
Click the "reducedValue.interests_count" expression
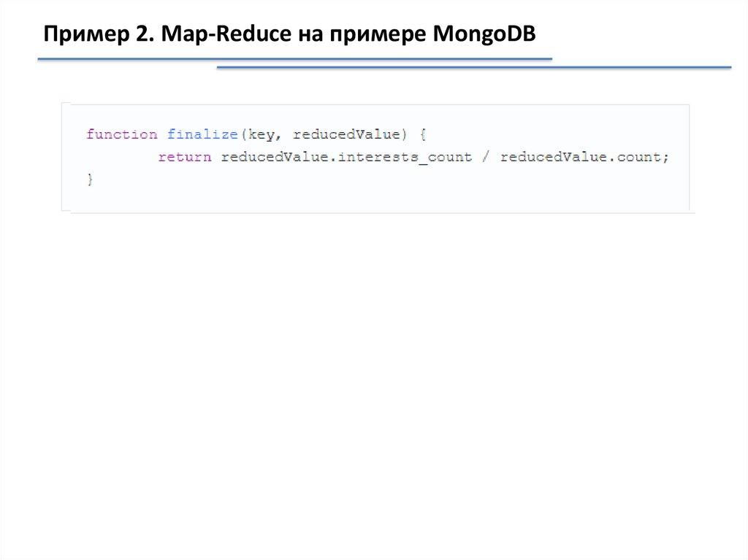click(x=346, y=157)
